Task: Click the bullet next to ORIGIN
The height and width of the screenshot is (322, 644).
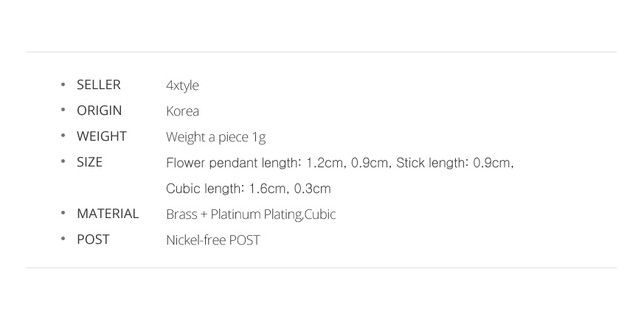Action: pyautogui.click(x=63, y=110)
